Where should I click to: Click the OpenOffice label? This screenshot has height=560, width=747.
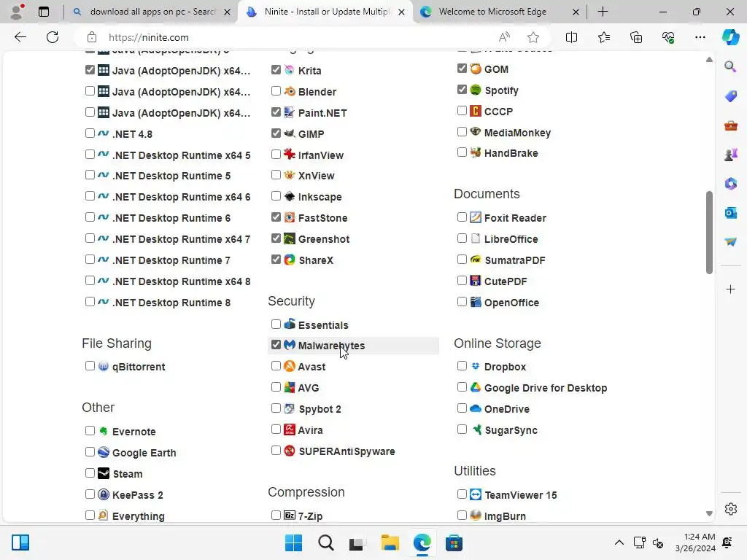point(511,303)
